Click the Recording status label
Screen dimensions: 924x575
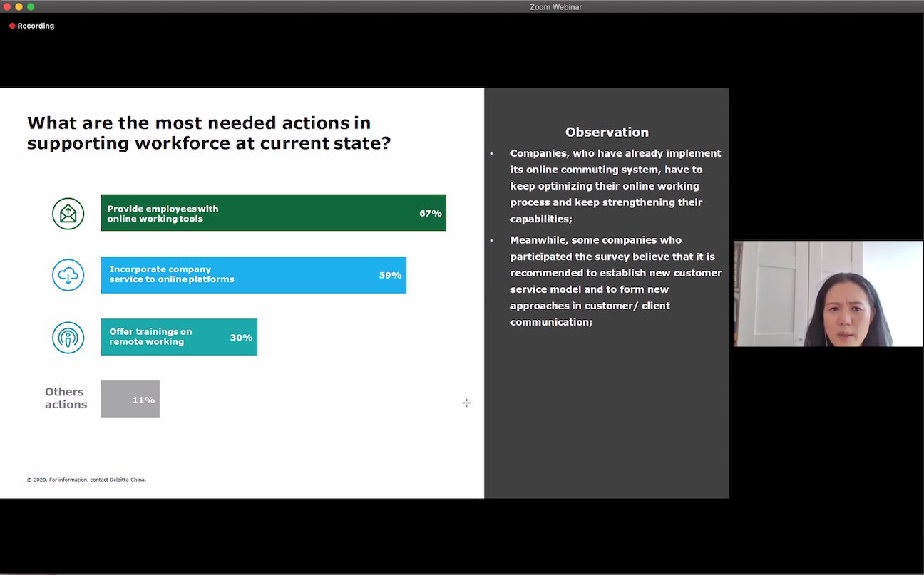[36, 26]
